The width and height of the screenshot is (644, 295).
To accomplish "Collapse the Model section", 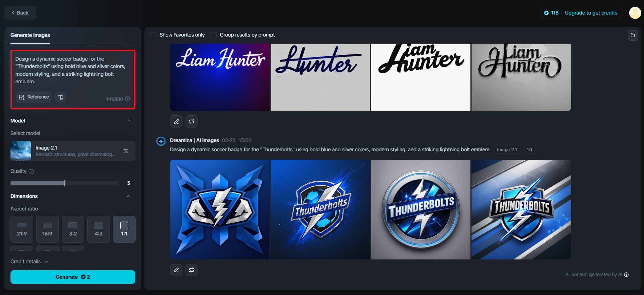I will (129, 121).
